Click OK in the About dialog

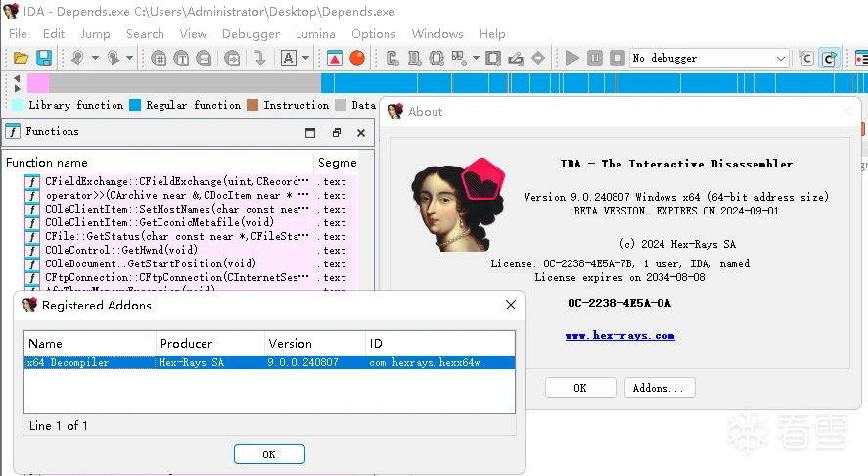(x=580, y=388)
